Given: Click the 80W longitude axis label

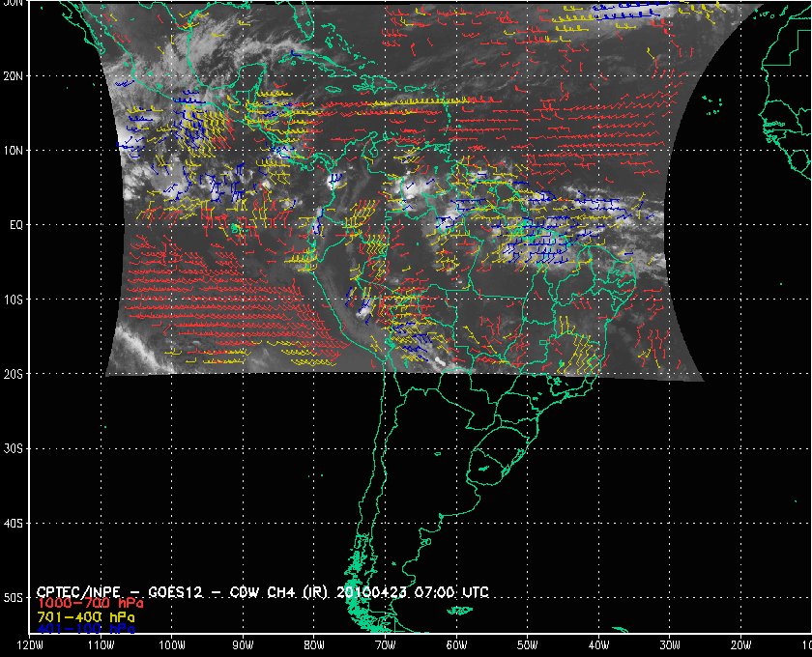Looking at the screenshot, I should tap(313, 645).
